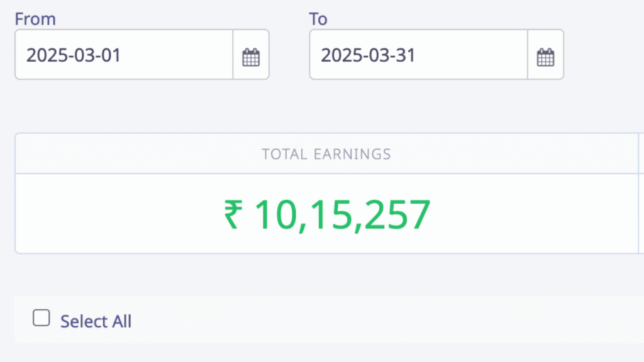Click the "From" field label
The image size is (644, 362).
pos(35,19)
